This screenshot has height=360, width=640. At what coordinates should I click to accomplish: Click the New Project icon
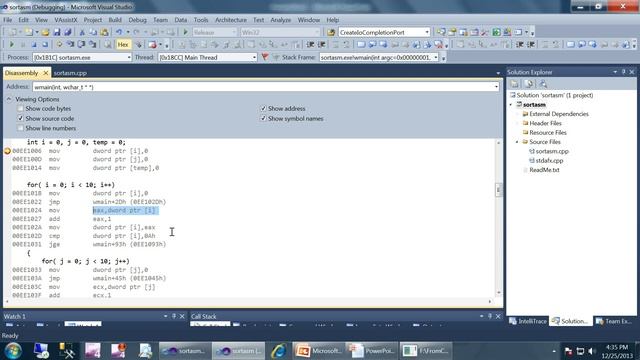pyautogui.click(x=13, y=32)
